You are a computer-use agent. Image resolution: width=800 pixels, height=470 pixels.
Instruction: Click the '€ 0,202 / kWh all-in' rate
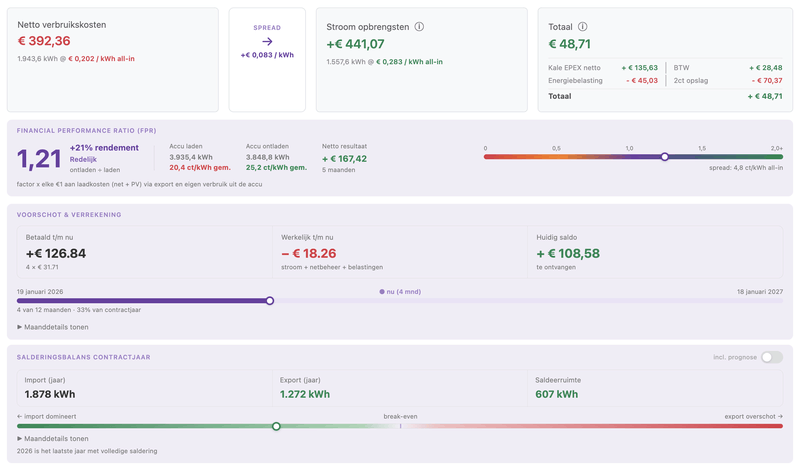click(102, 59)
